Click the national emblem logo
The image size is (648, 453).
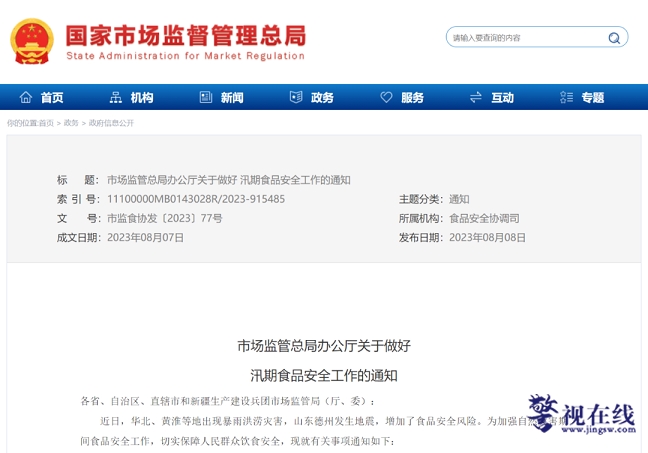(x=32, y=41)
